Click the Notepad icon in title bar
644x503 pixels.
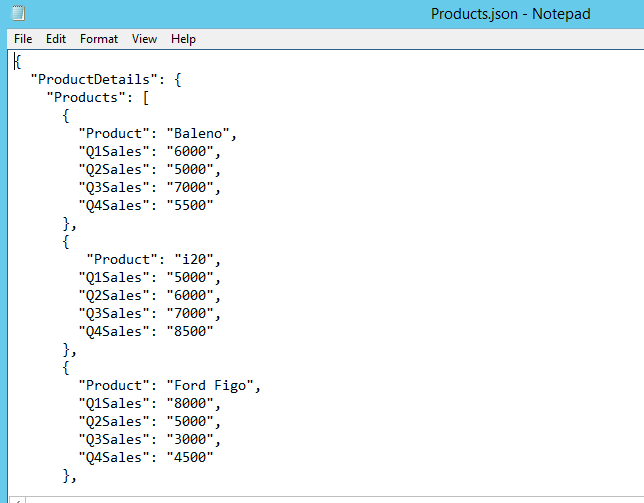(x=18, y=13)
